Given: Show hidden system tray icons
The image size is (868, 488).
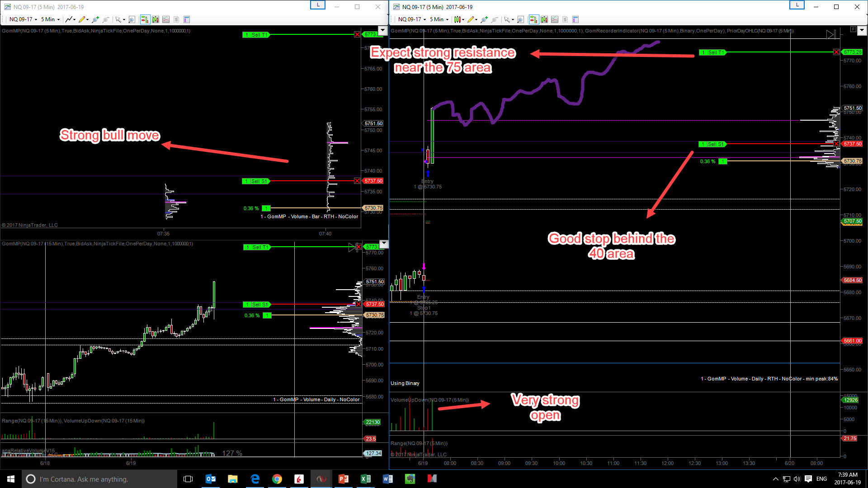Looking at the screenshot, I should pos(776,479).
